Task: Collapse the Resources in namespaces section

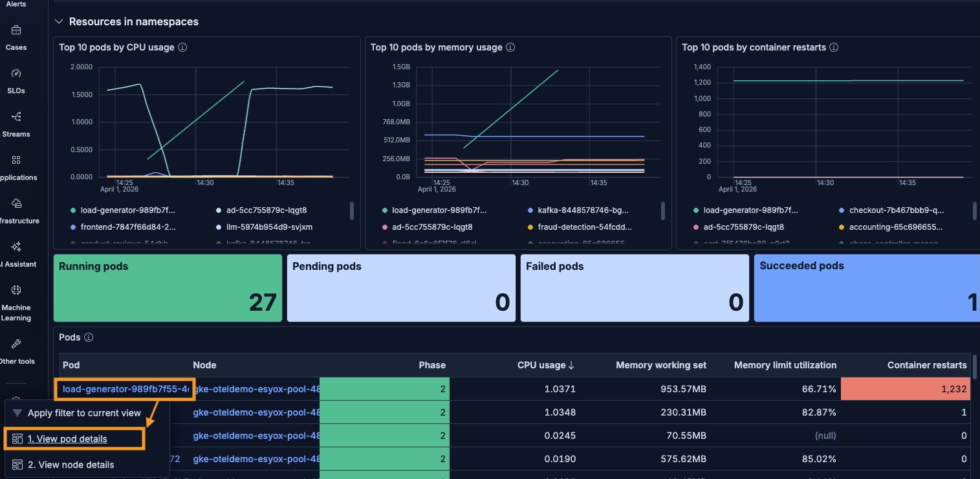Action: click(x=59, y=21)
